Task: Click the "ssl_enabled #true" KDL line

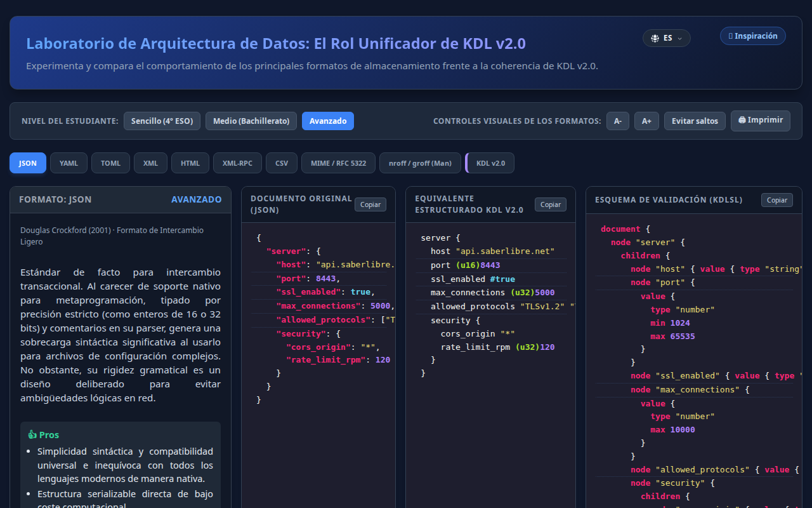Action: (473, 279)
